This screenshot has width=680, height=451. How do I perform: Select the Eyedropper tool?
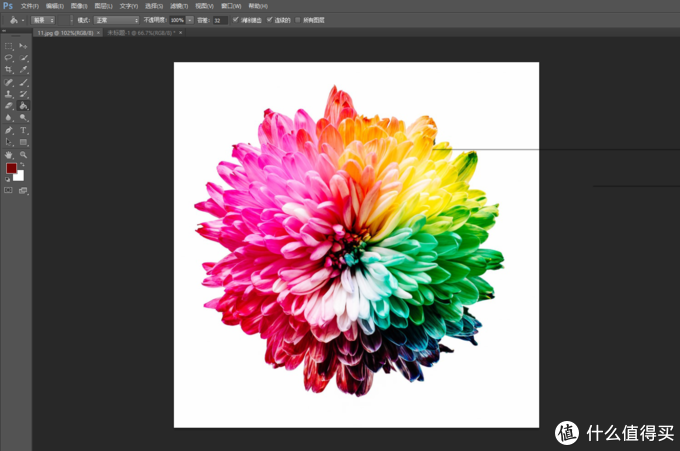pos(23,69)
